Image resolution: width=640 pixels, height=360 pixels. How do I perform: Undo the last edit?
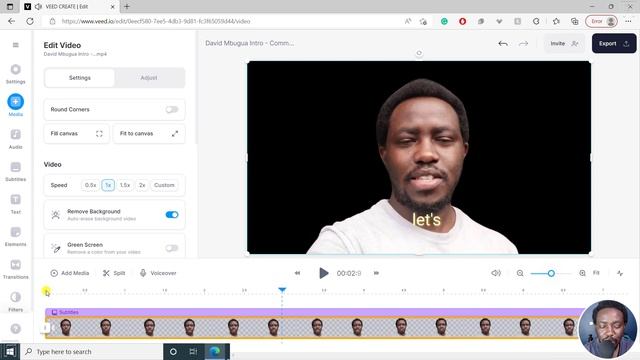pos(503,43)
